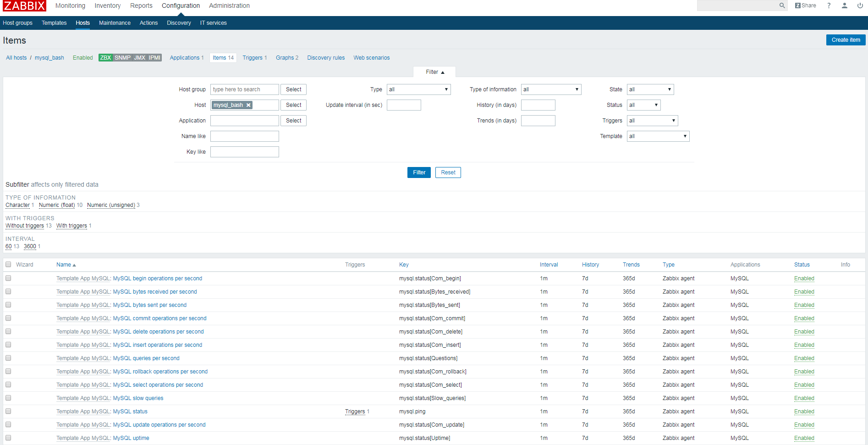The image size is (868, 445).
Task: Open Web scenarios link
Action: (371, 58)
